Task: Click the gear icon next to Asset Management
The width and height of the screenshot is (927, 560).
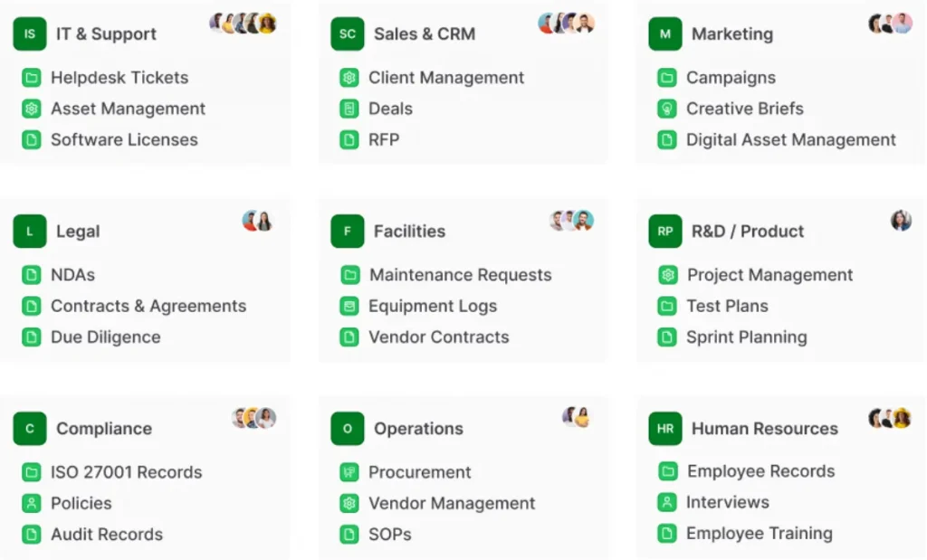Action: click(32, 109)
